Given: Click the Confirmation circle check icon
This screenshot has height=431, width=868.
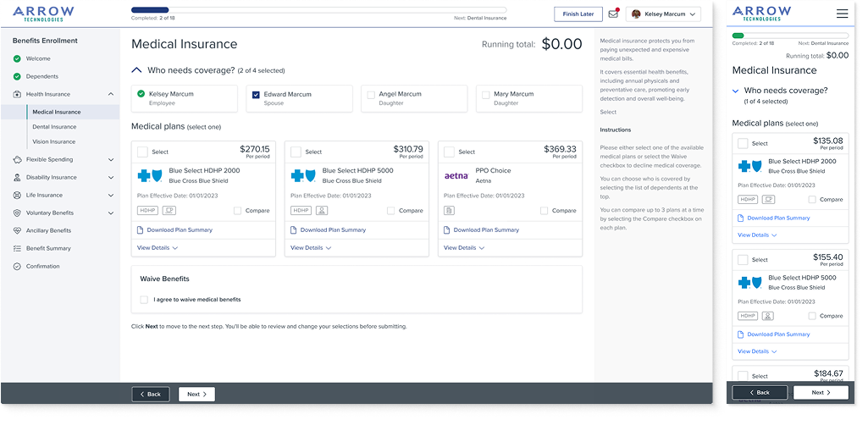Looking at the screenshot, I should tap(17, 266).
